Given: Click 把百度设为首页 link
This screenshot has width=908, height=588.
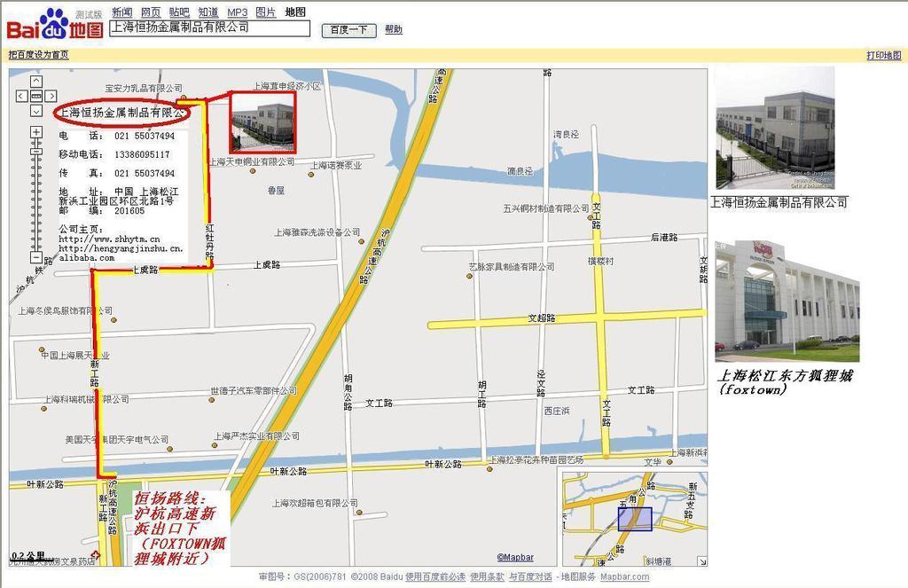Looking at the screenshot, I should point(38,54).
